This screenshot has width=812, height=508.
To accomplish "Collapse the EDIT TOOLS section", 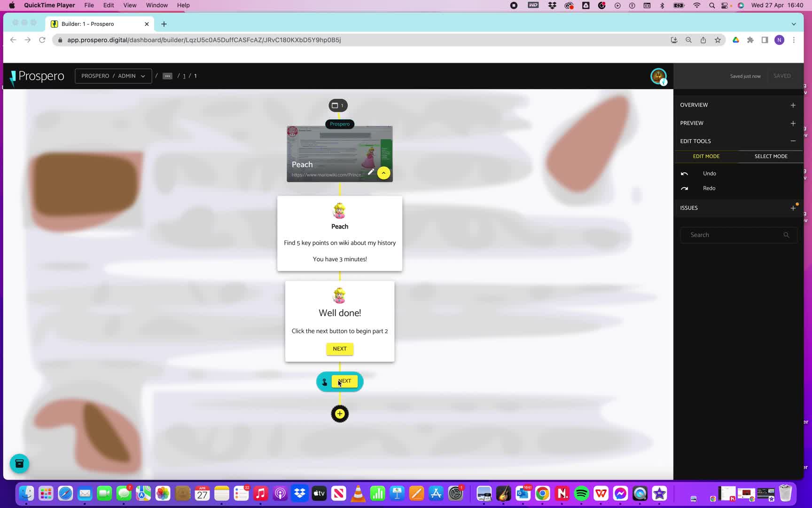I will [x=793, y=141].
